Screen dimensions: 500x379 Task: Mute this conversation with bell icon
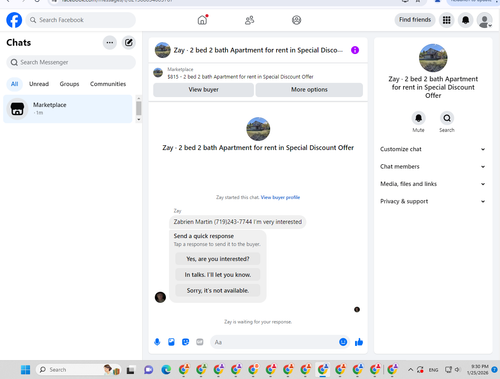(418, 118)
